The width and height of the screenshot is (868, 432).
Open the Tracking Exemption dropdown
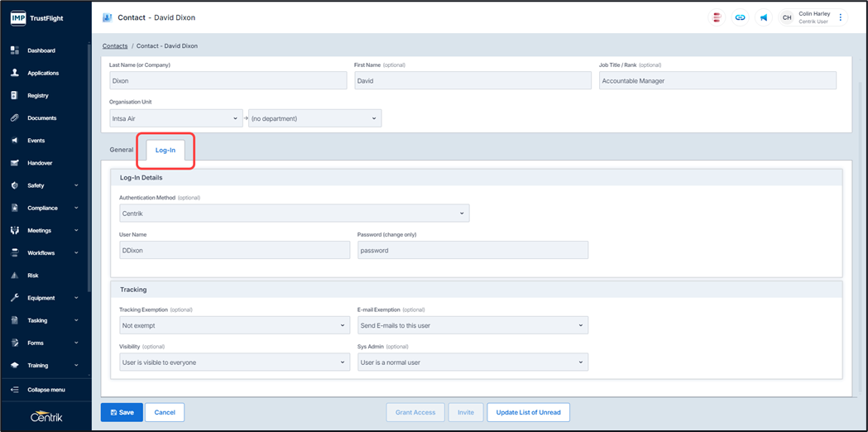tap(235, 325)
